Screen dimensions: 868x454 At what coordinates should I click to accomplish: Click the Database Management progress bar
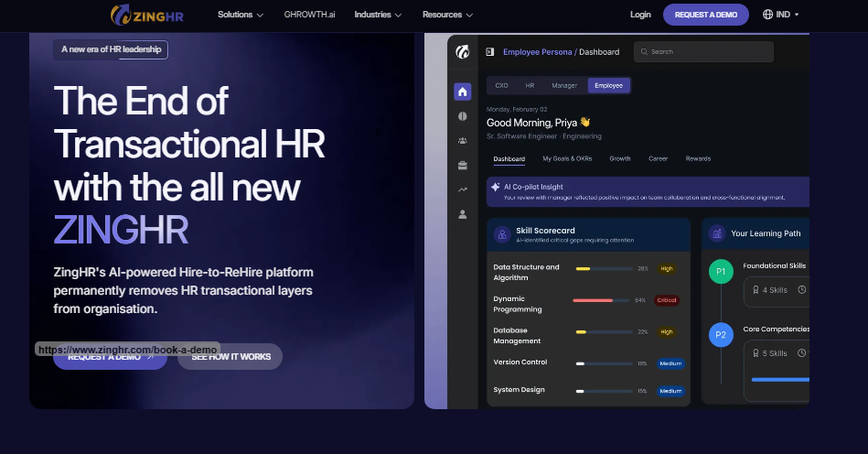tap(604, 332)
